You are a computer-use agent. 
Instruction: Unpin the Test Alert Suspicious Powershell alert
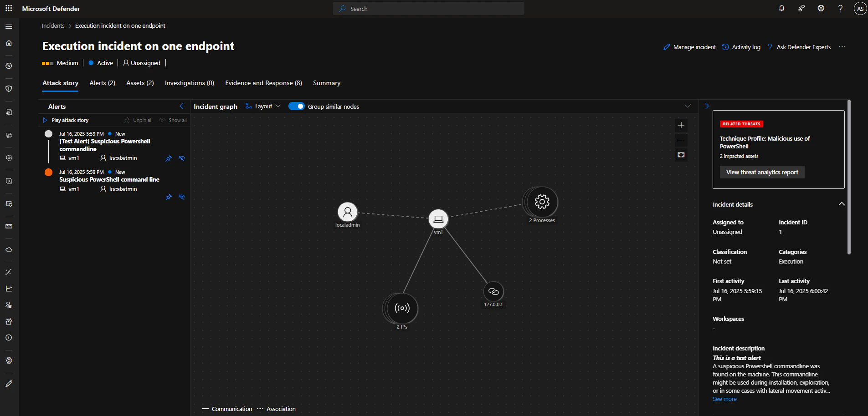(x=169, y=158)
